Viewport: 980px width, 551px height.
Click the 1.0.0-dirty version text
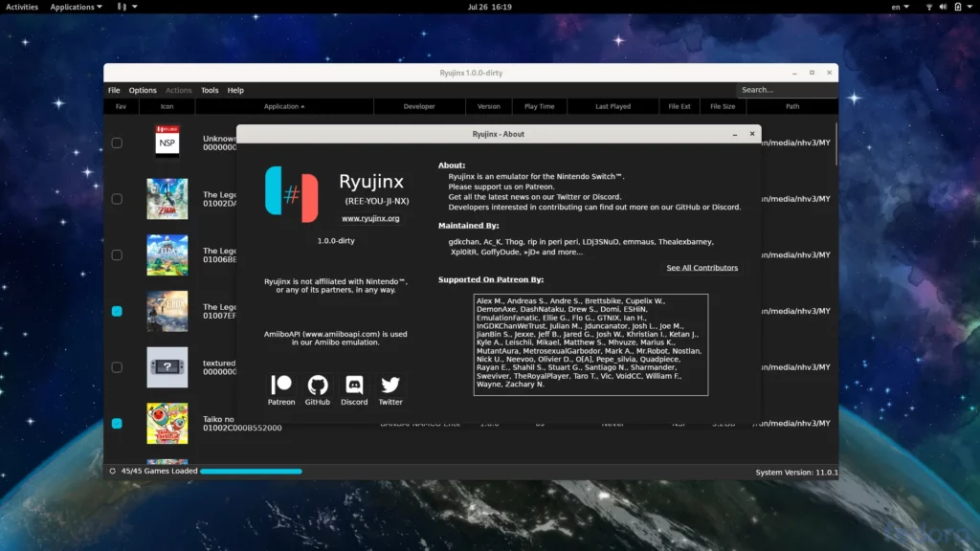tap(336, 240)
